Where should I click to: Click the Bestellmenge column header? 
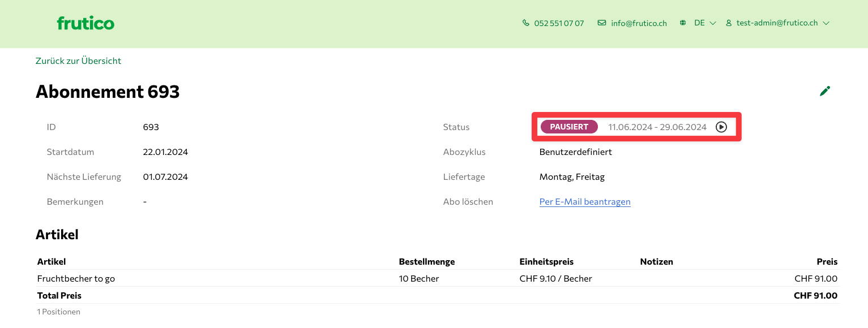coord(427,262)
